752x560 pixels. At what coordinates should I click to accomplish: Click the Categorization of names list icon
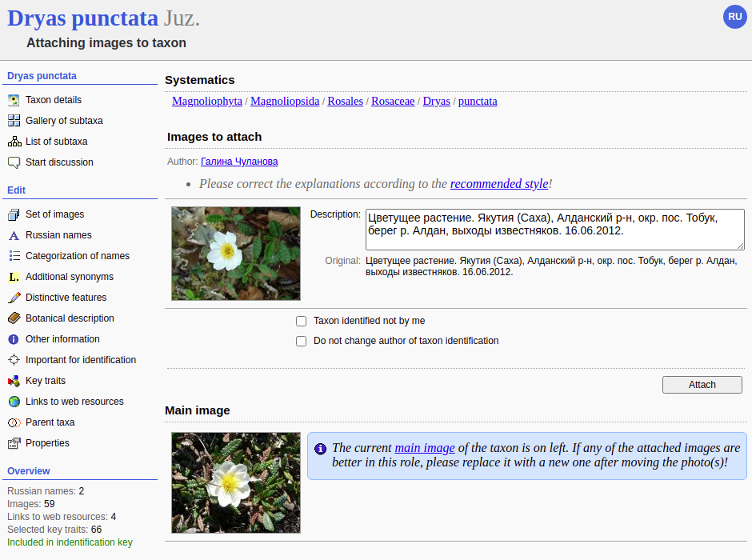[14, 256]
